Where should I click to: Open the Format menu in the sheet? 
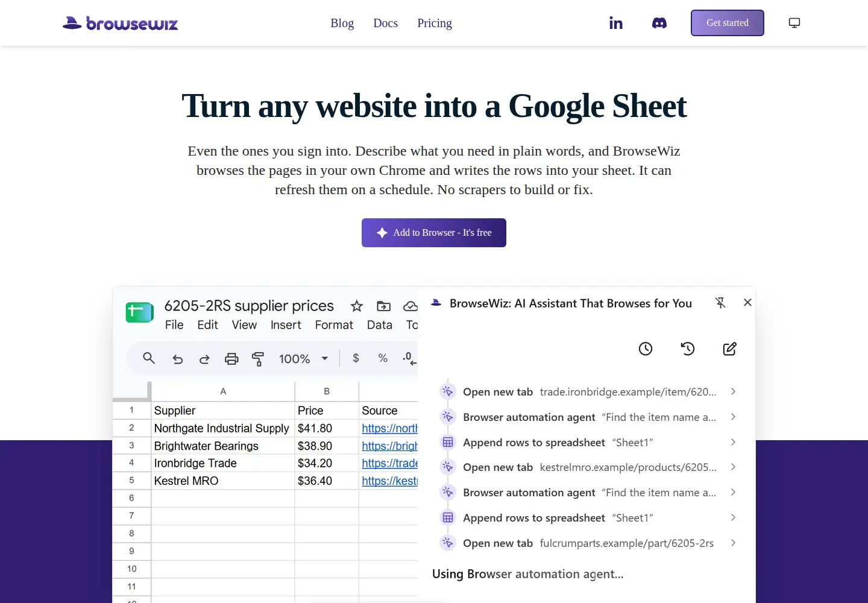coord(334,325)
